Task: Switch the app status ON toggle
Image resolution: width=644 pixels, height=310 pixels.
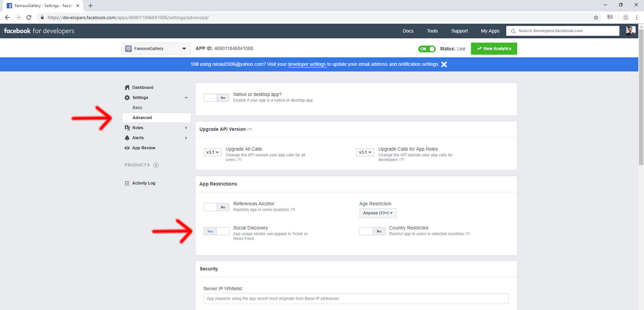Action: tap(427, 49)
